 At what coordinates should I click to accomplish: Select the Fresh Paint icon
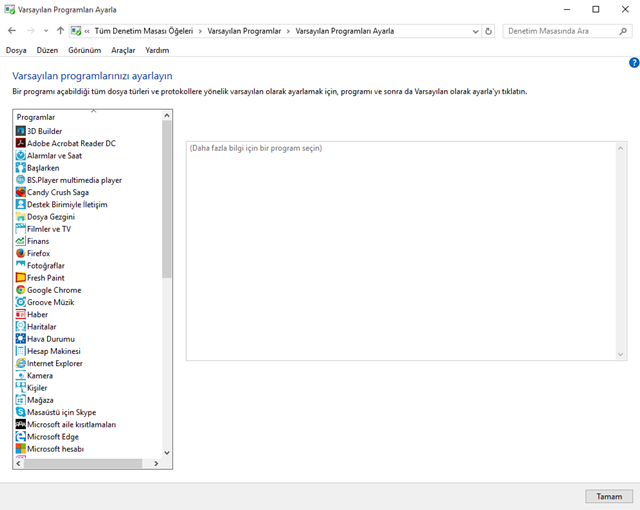[20, 278]
